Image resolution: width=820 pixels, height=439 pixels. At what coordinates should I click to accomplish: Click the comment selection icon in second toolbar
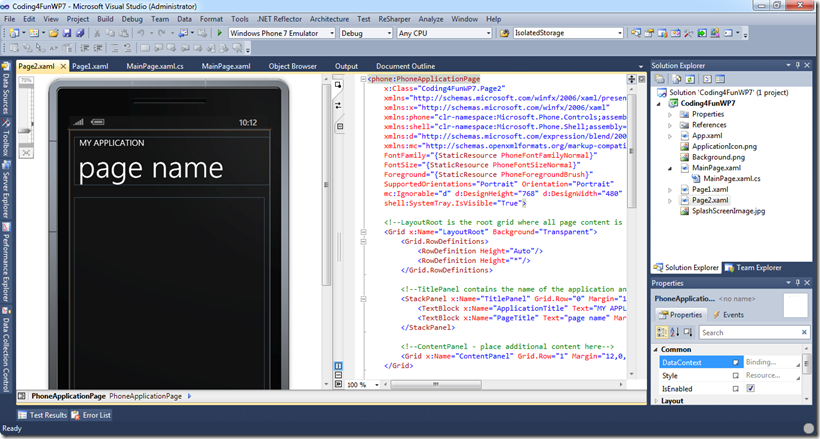[x=115, y=48]
